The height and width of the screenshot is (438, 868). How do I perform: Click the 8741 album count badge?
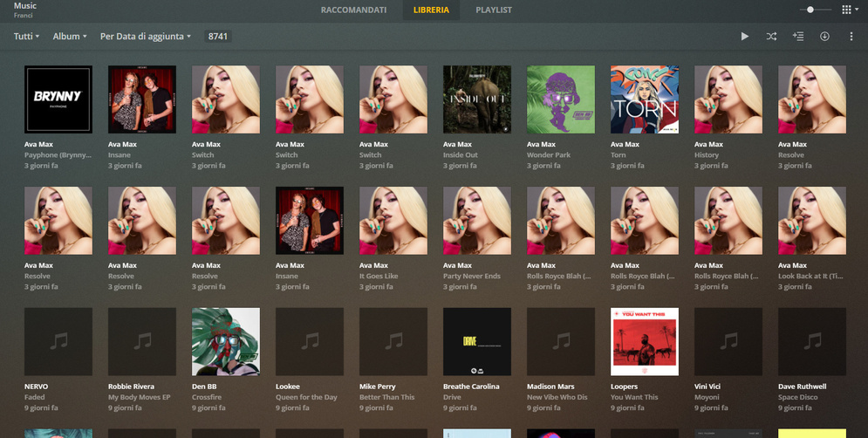[218, 36]
